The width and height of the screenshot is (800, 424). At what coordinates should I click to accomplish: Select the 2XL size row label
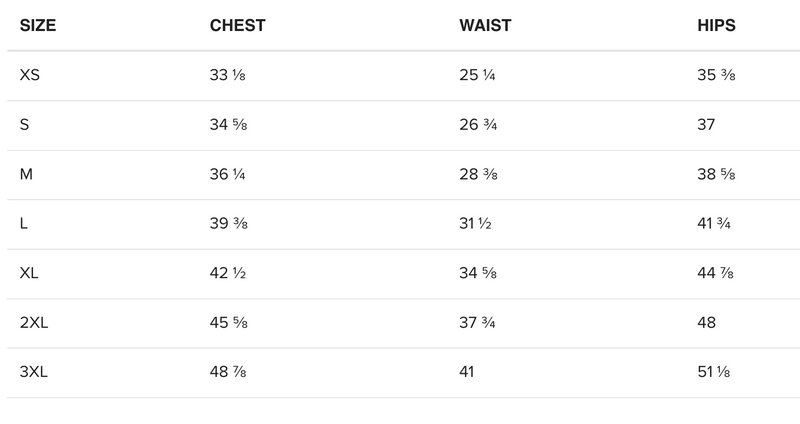point(34,323)
